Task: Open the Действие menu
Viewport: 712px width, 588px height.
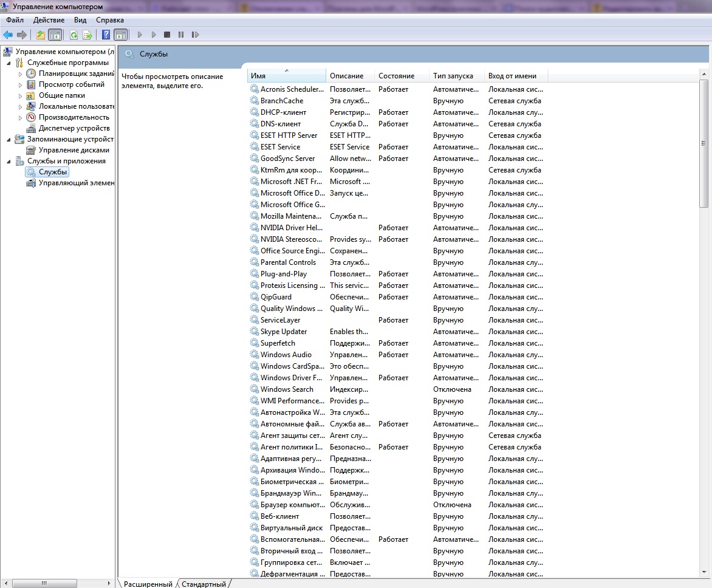Action: click(x=49, y=20)
